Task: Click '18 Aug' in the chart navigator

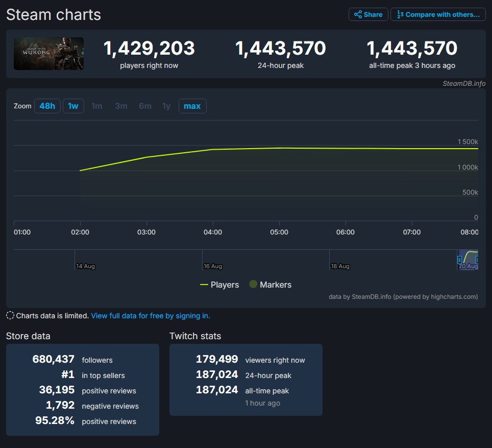Action: coord(340,266)
